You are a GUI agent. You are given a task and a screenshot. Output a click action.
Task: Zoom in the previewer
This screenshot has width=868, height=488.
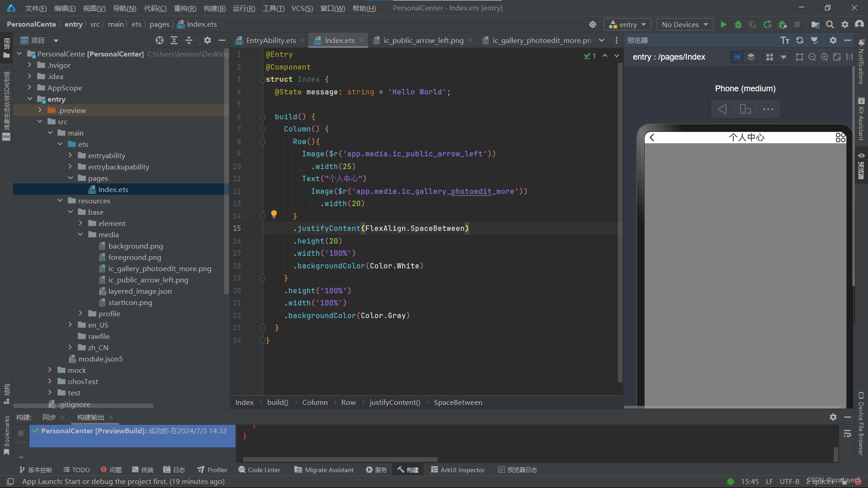825,57
